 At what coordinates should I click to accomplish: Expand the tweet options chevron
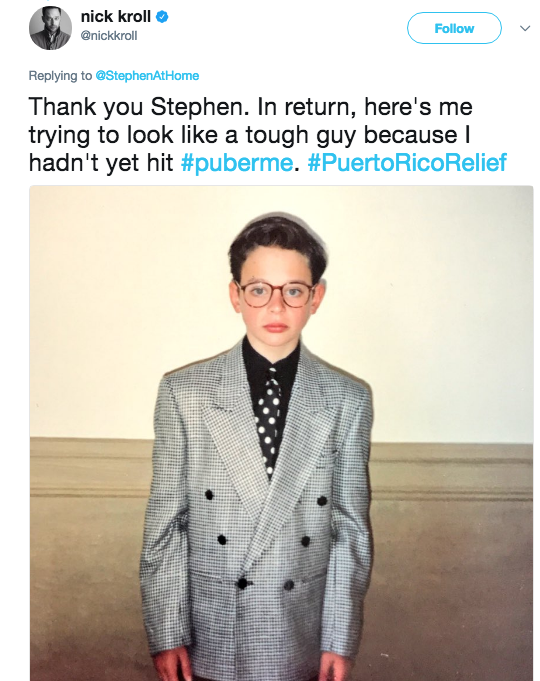tap(525, 29)
